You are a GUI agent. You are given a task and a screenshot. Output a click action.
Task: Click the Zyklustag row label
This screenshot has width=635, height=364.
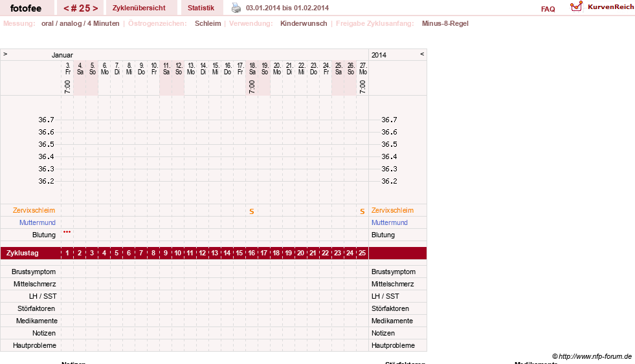coord(23,253)
